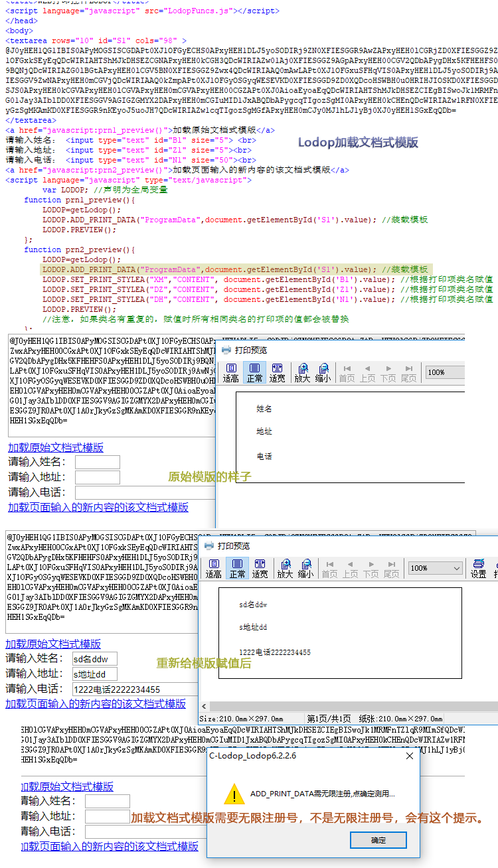This screenshot has height=868, width=498.
Task: Click 正常 in the lower print preview toolbar
Action: point(237,568)
